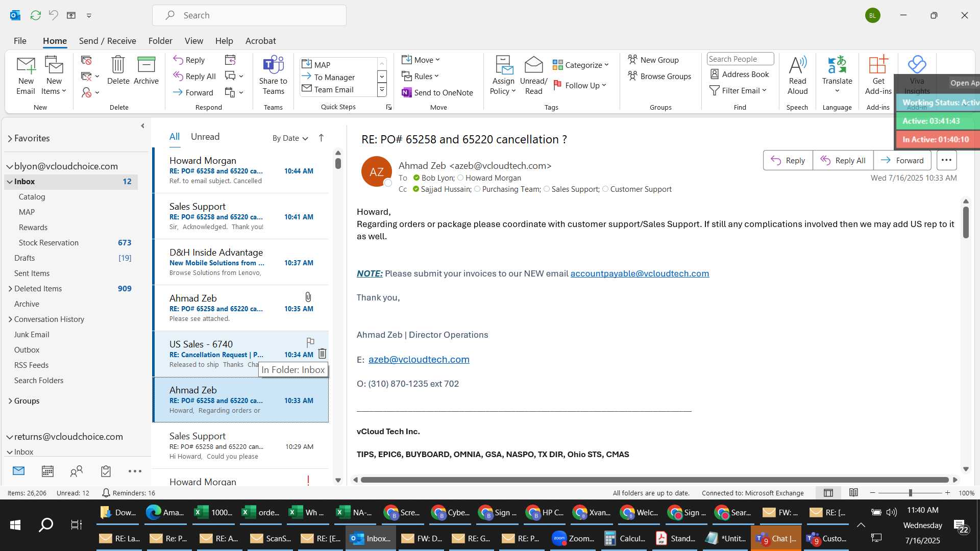
Task: Open Filter Email dropdown
Action: coord(738,91)
